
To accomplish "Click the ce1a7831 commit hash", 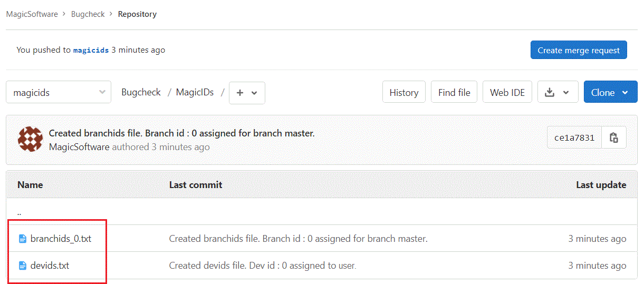I will [574, 138].
